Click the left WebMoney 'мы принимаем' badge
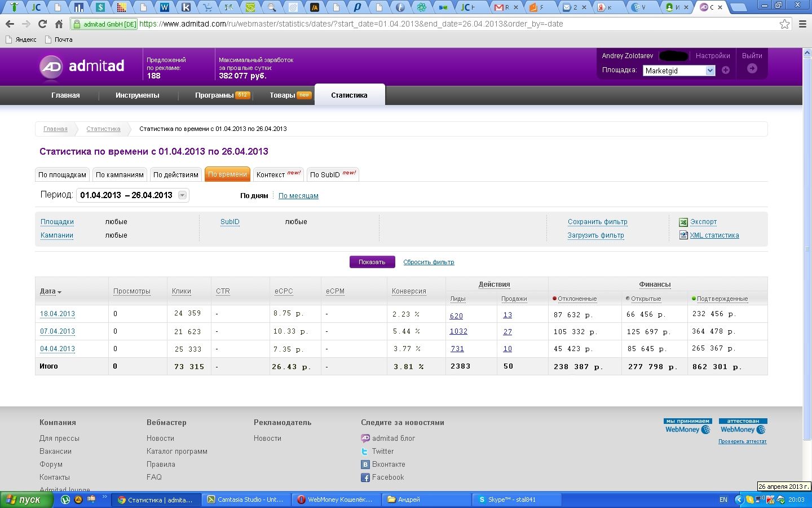812x508 pixels. [688, 426]
